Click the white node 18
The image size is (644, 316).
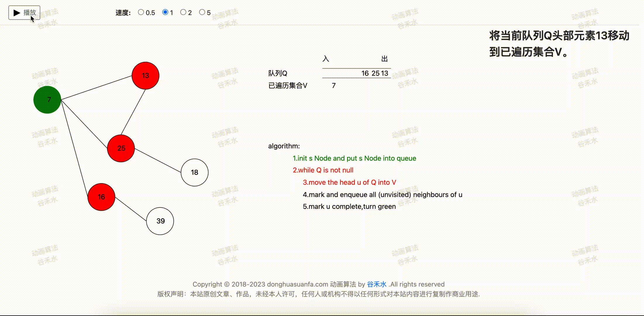tap(194, 172)
